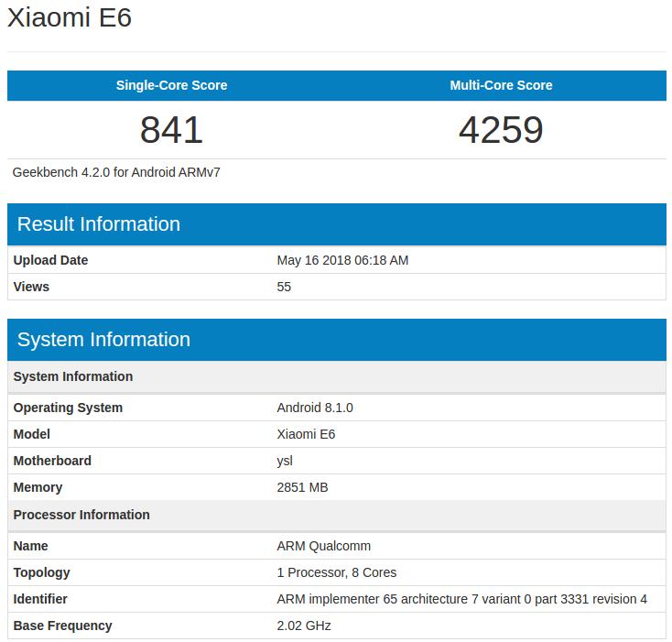Viewport: 672px width, 642px height.
Task: Click the Xiaomi E6 model value in table
Action: (306, 434)
